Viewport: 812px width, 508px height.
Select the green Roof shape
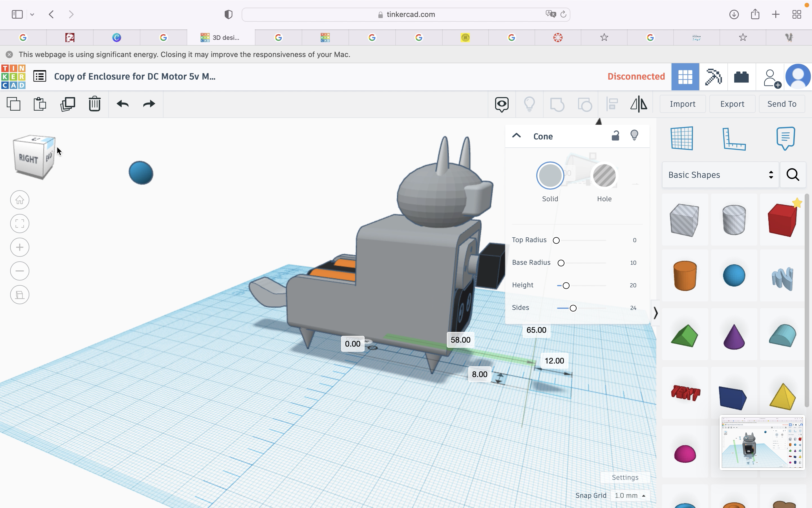coord(685,336)
